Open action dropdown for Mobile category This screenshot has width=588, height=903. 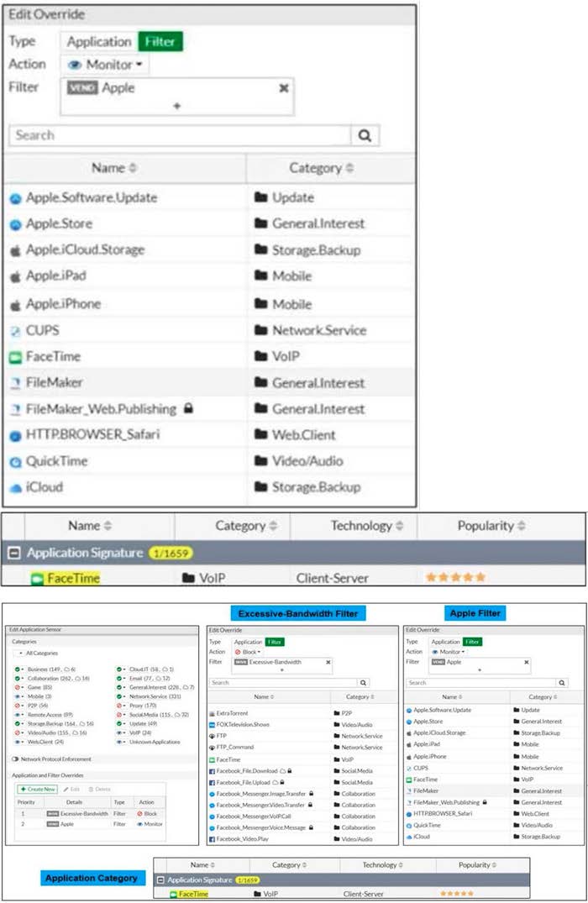19,696
